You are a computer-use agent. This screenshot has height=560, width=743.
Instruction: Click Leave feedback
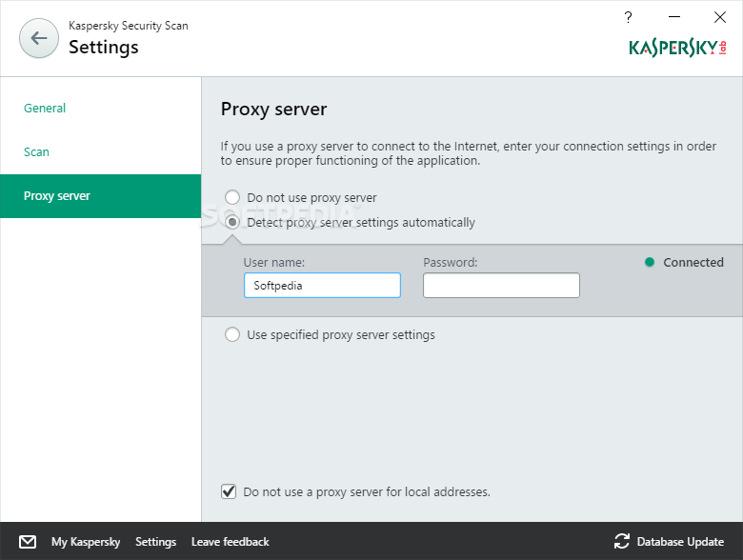click(x=231, y=542)
